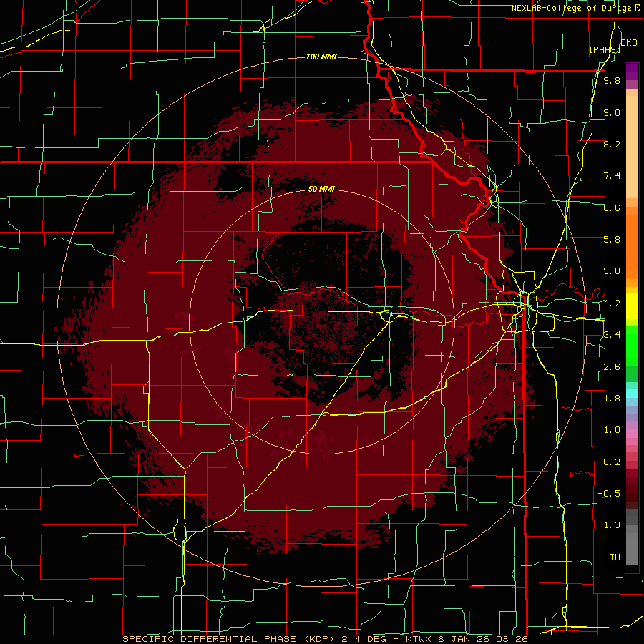The height and width of the screenshot is (644, 644).
Task: Click the purple swatch at top of legend
Action: pyautogui.click(x=632, y=72)
